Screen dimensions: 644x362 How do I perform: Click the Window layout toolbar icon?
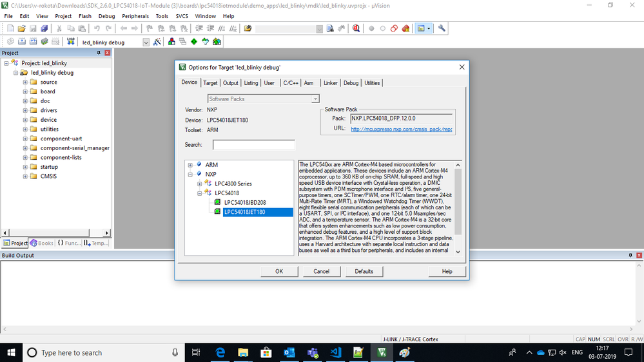420,28
